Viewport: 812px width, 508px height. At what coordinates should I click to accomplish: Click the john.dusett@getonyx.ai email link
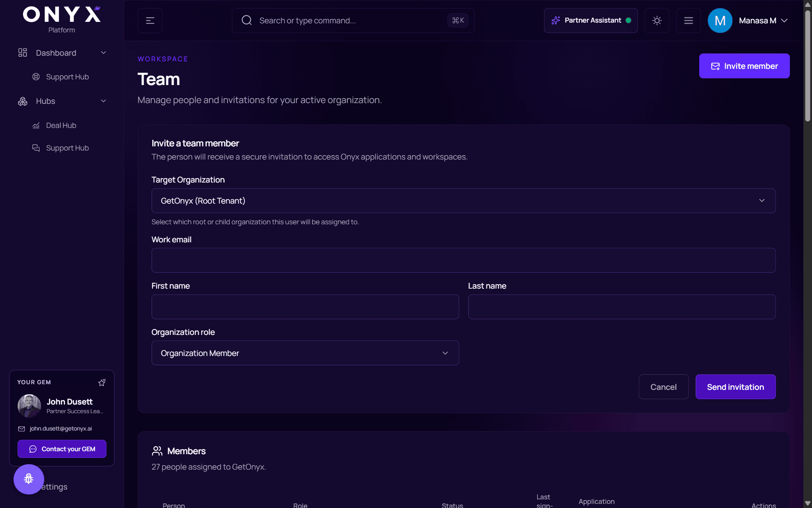click(61, 429)
